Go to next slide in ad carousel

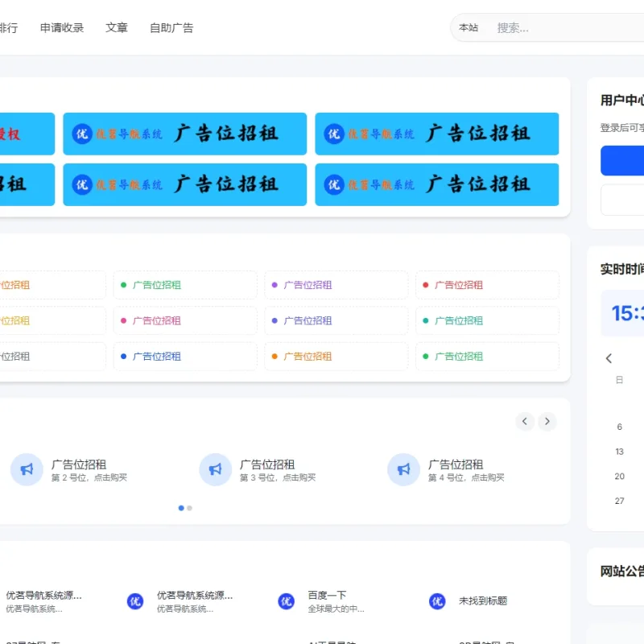(547, 421)
